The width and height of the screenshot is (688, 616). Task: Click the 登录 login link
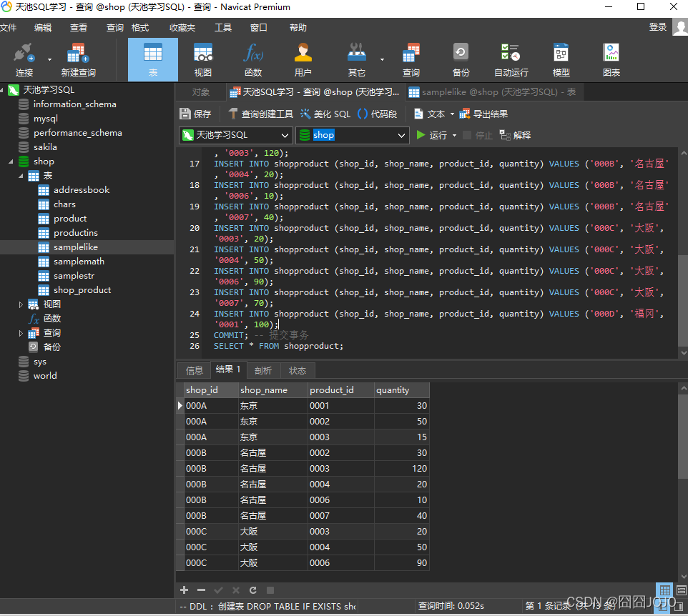658,27
